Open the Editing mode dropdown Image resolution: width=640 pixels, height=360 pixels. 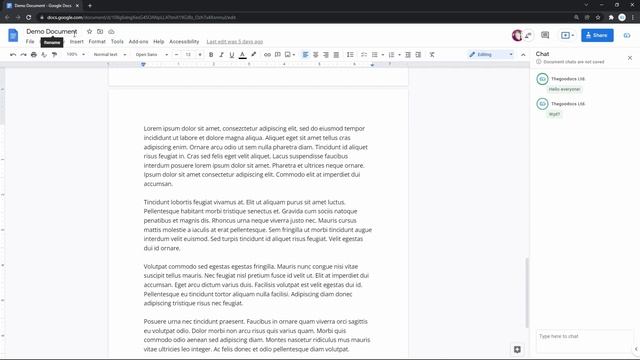click(490, 55)
